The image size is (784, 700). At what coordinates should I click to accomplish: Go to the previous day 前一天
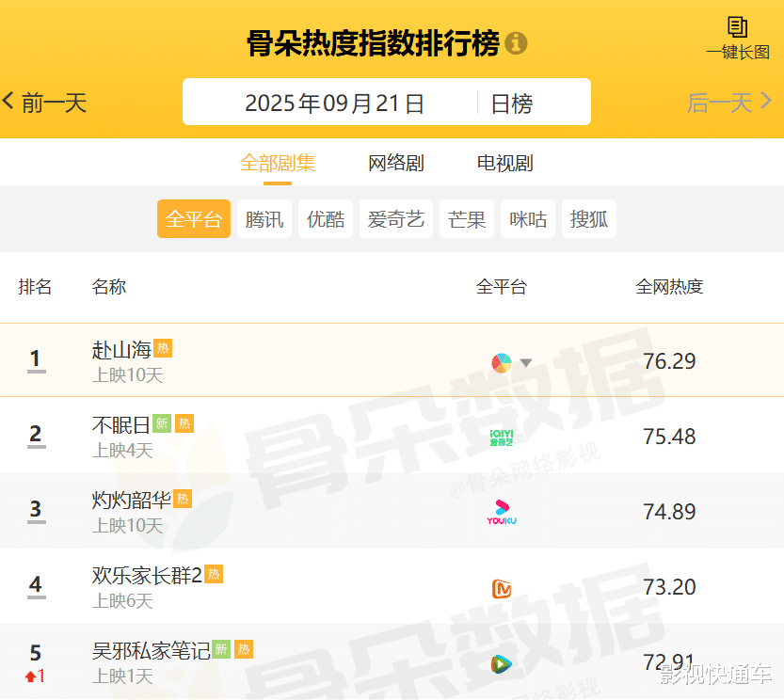(44, 103)
